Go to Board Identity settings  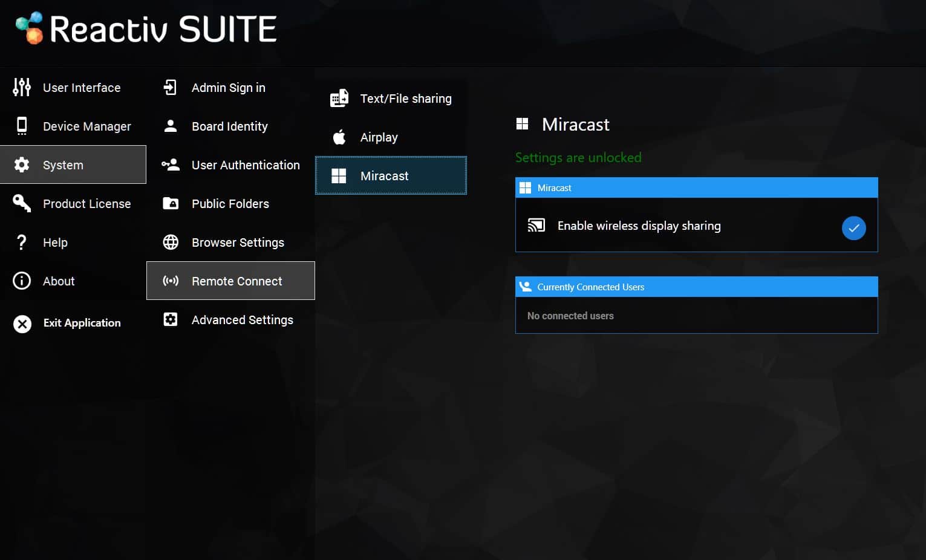click(x=230, y=126)
